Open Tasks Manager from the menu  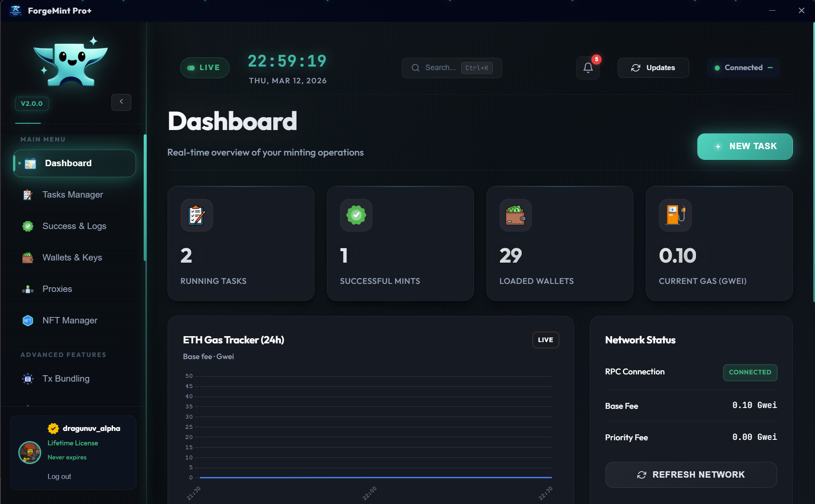(73, 195)
